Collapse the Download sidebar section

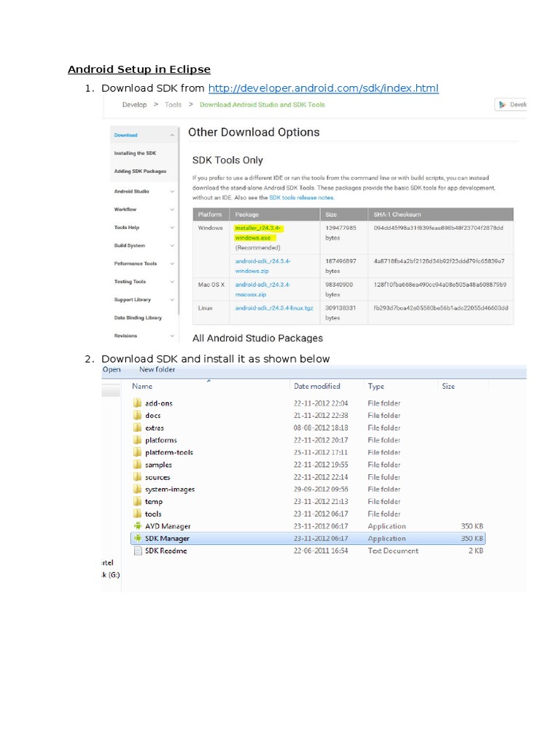[x=172, y=135]
